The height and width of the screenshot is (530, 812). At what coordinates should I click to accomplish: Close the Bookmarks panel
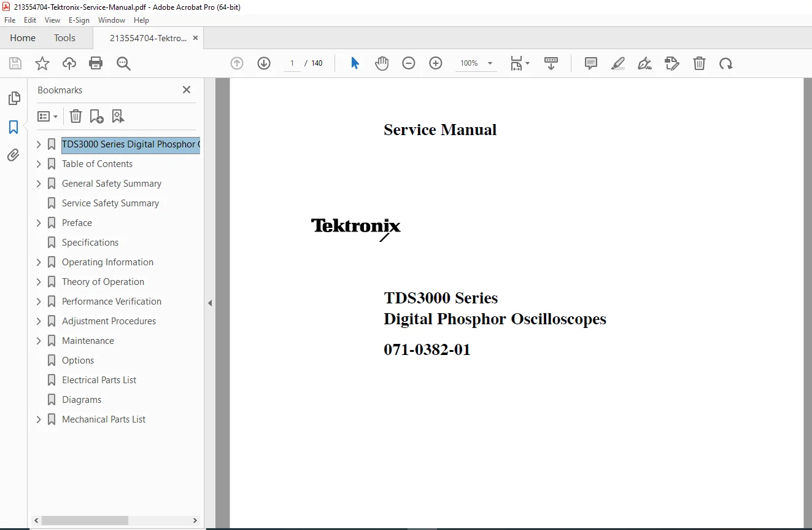pyautogui.click(x=187, y=90)
